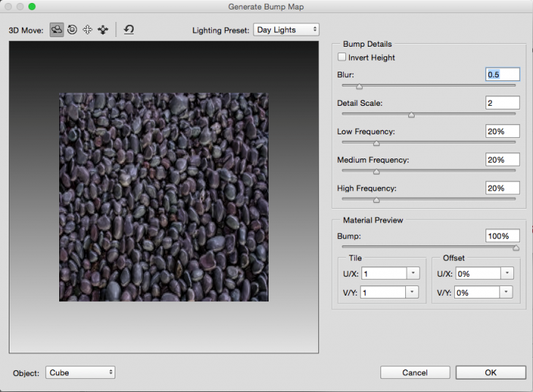Select the 3D pan move tool

88,30
